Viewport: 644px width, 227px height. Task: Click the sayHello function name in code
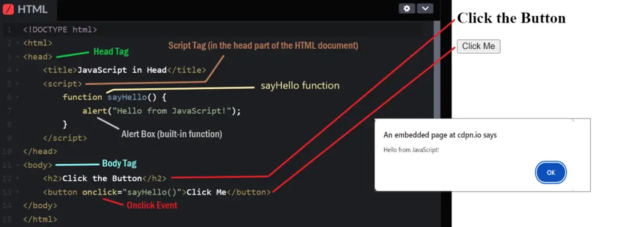(127, 97)
